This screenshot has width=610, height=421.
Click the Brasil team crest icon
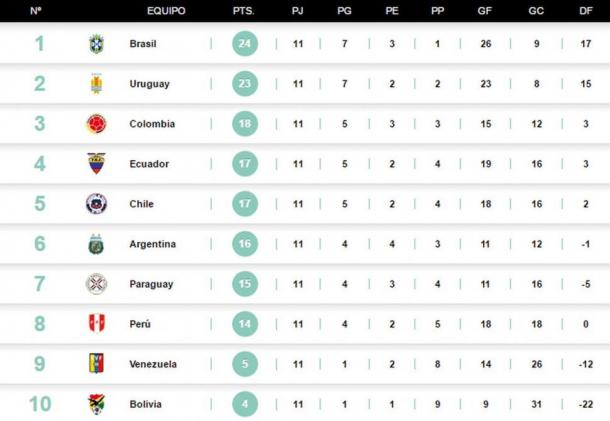point(96,44)
